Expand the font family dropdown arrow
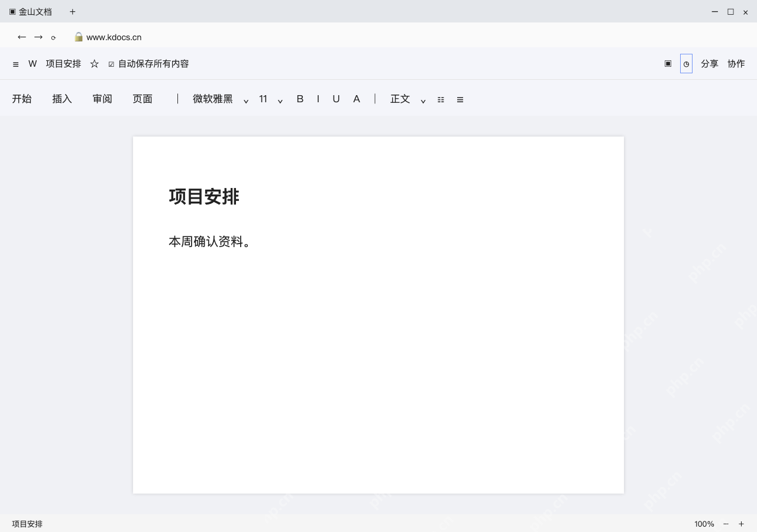The height and width of the screenshot is (532, 757). tap(246, 100)
